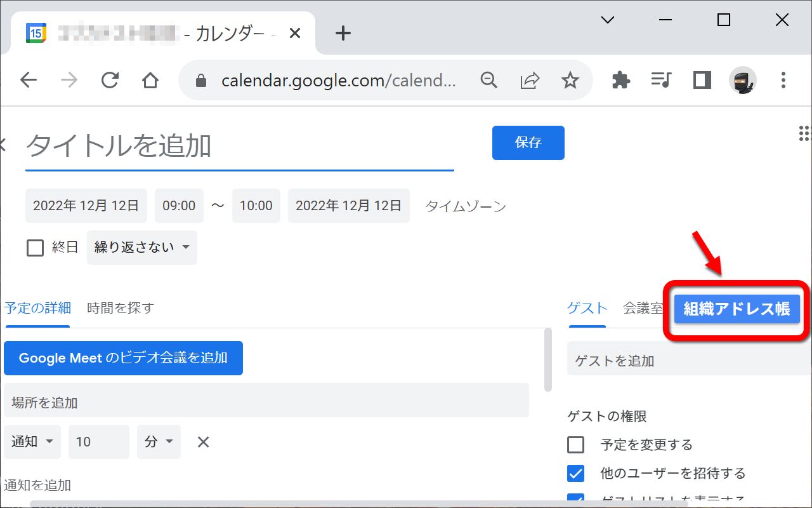This screenshot has height=508, width=812.
Task: Click the share icon in address bar
Action: click(x=530, y=80)
